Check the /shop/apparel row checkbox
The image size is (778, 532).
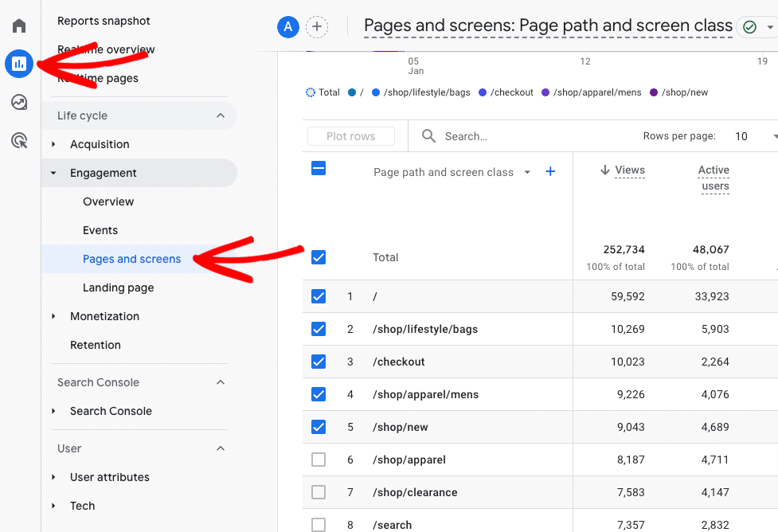pyautogui.click(x=319, y=460)
